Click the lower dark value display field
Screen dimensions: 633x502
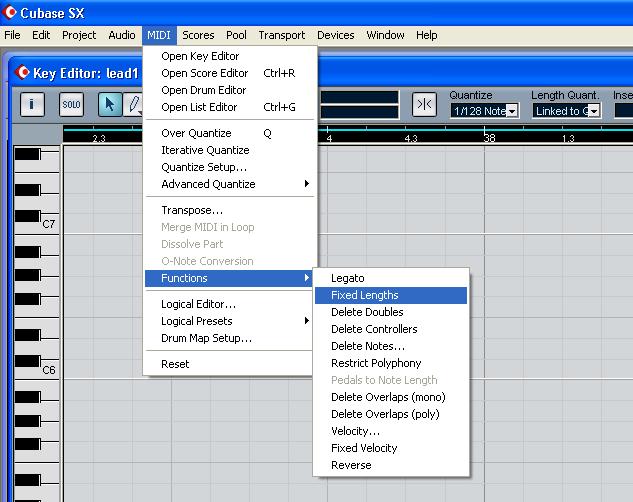[359, 112]
